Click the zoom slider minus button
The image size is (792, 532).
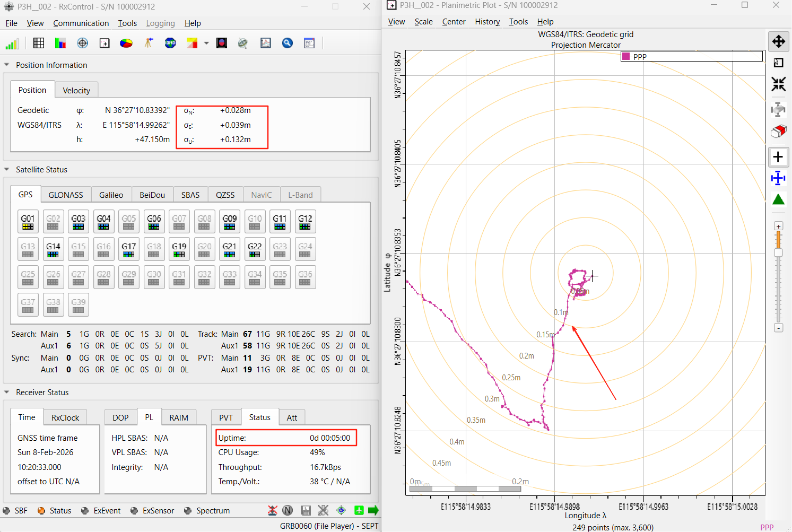point(778,328)
